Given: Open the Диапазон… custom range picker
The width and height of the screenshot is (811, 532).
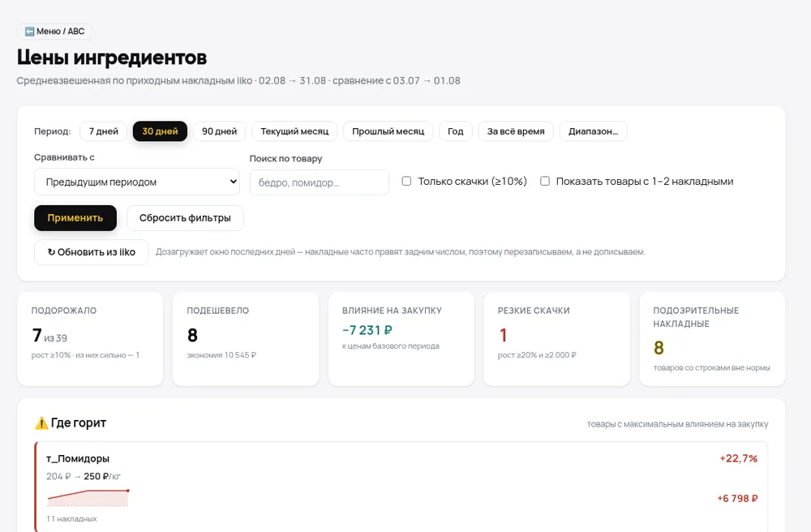Looking at the screenshot, I should point(594,131).
